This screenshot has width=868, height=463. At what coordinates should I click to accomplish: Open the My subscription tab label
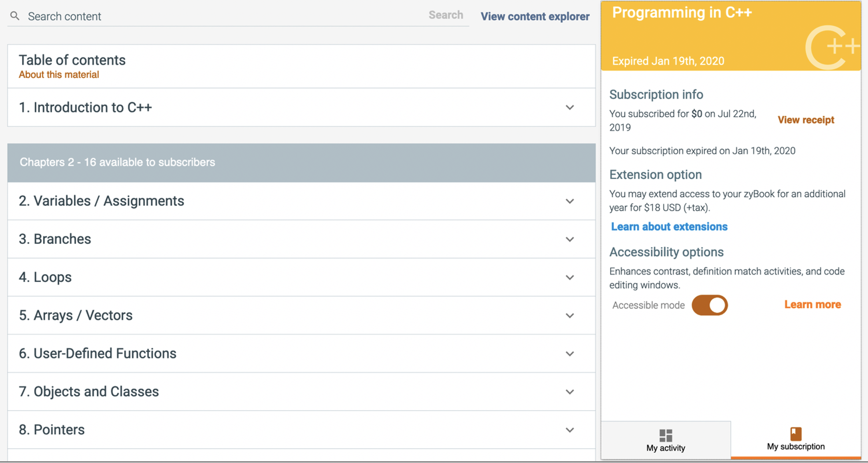click(x=796, y=447)
